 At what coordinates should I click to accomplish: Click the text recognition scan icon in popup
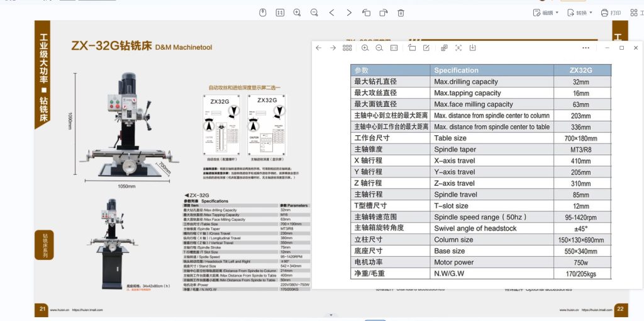[x=458, y=48]
